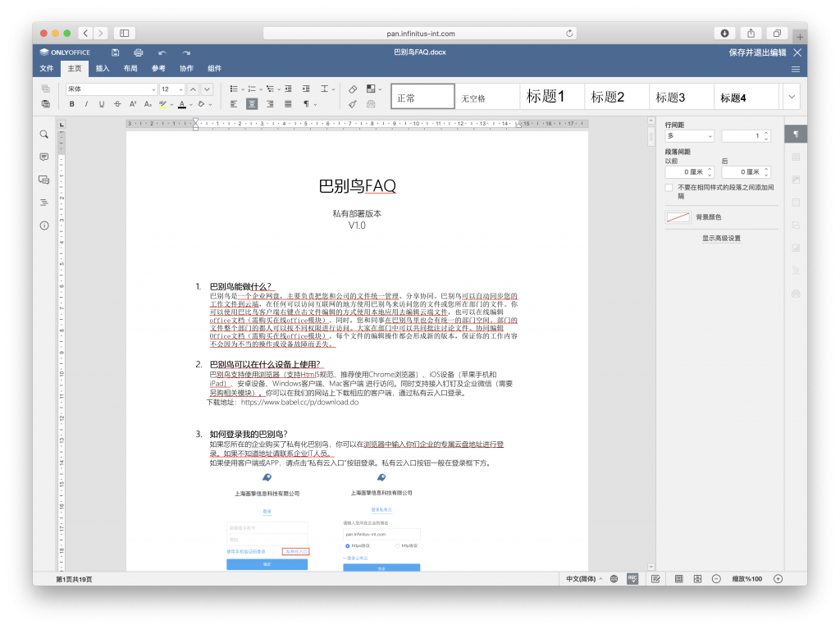Click the font color button

(182, 104)
